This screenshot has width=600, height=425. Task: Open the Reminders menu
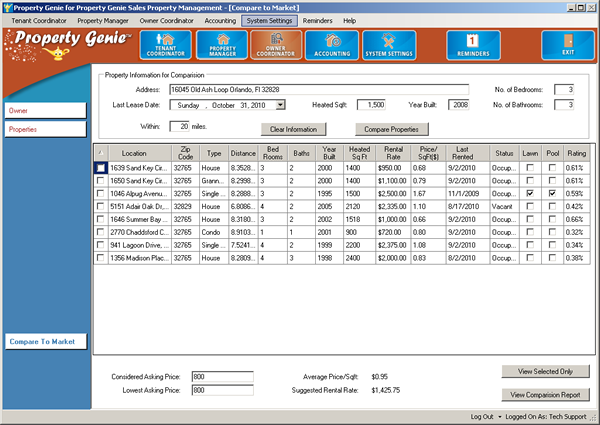click(318, 21)
